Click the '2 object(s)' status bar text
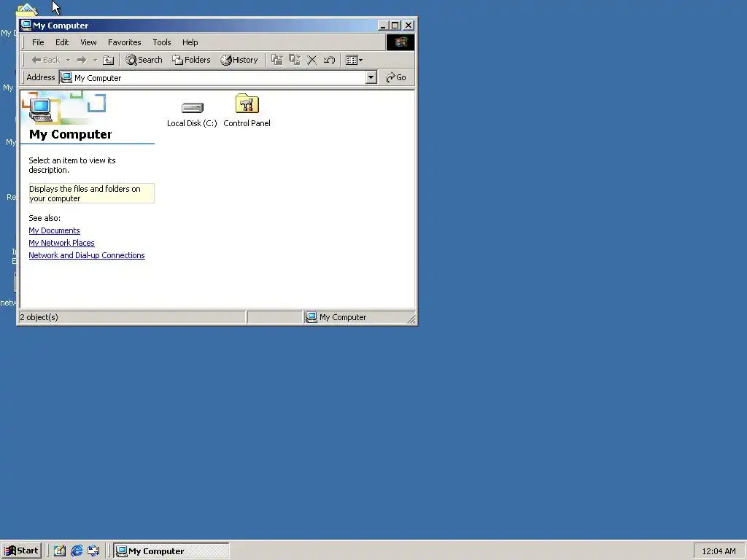This screenshot has width=747, height=560. tap(39, 317)
